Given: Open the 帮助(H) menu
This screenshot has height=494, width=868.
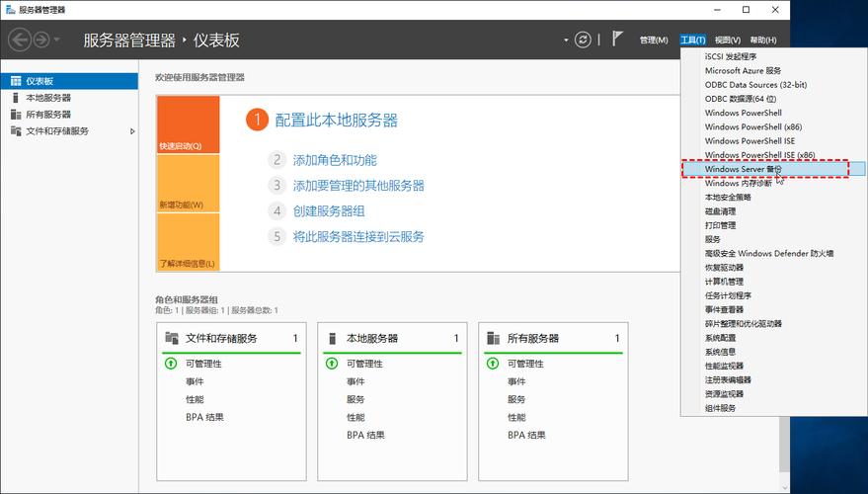Looking at the screenshot, I should coord(763,40).
